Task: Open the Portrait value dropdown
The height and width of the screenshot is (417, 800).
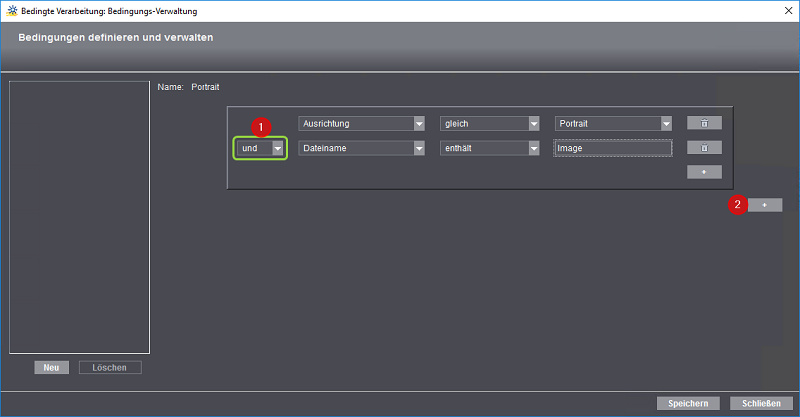Action: [613, 123]
